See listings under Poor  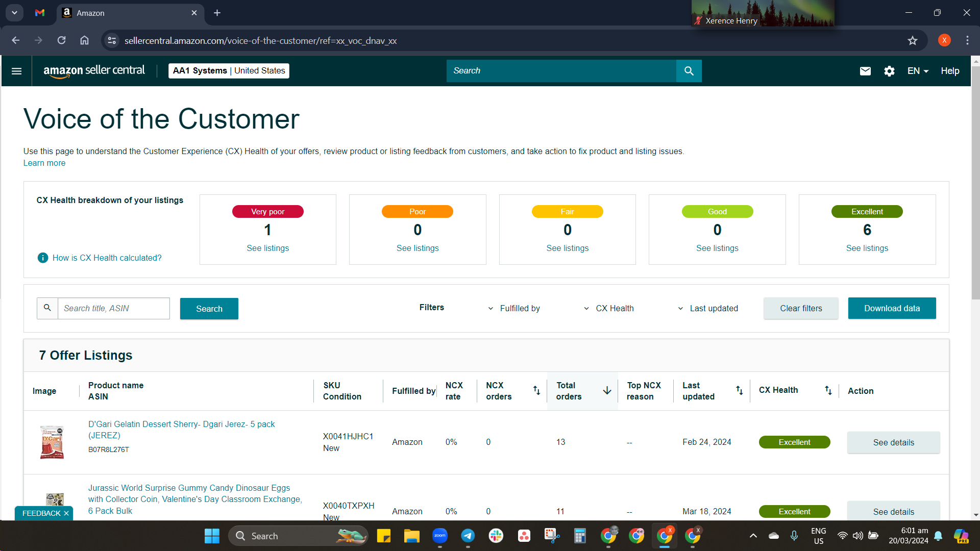click(418, 248)
